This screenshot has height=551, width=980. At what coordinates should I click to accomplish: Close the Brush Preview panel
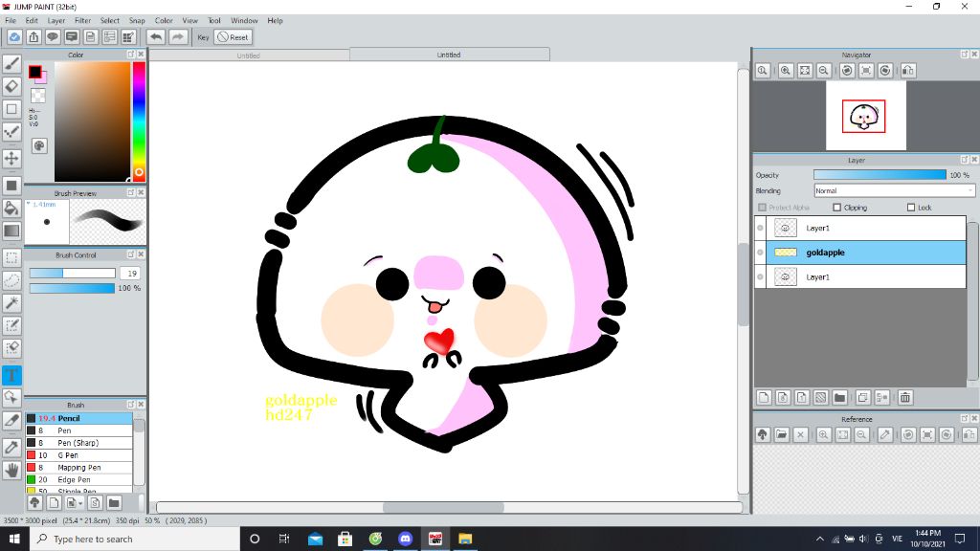point(141,192)
